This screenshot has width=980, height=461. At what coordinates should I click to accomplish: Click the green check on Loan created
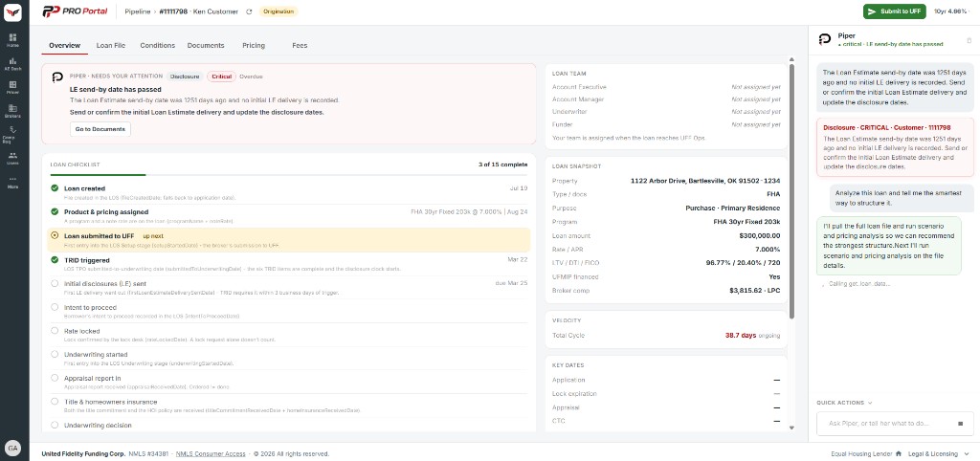[55, 188]
